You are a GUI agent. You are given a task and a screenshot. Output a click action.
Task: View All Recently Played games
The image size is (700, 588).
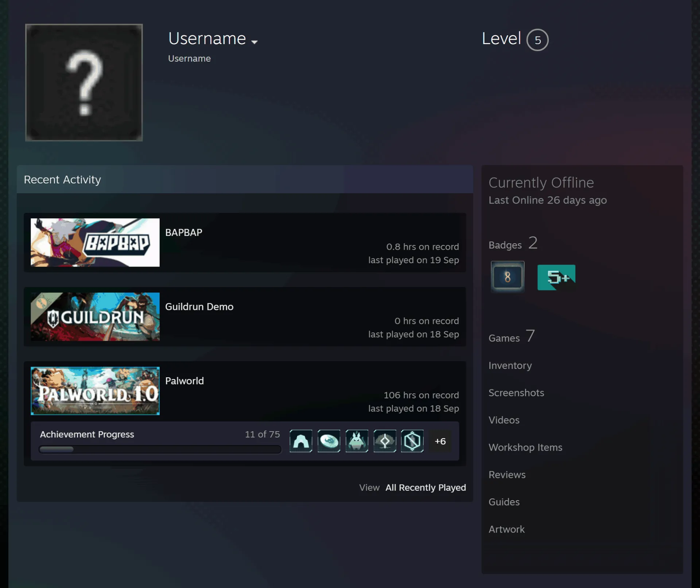(426, 487)
